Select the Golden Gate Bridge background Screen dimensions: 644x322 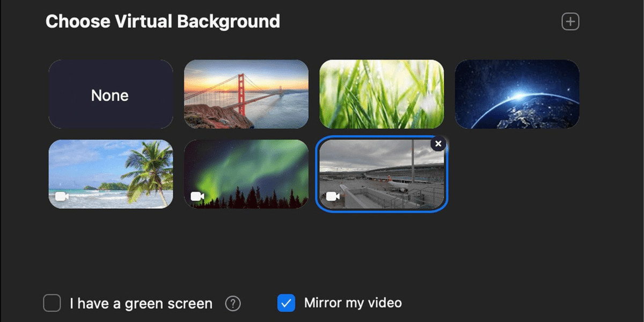click(246, 94)
